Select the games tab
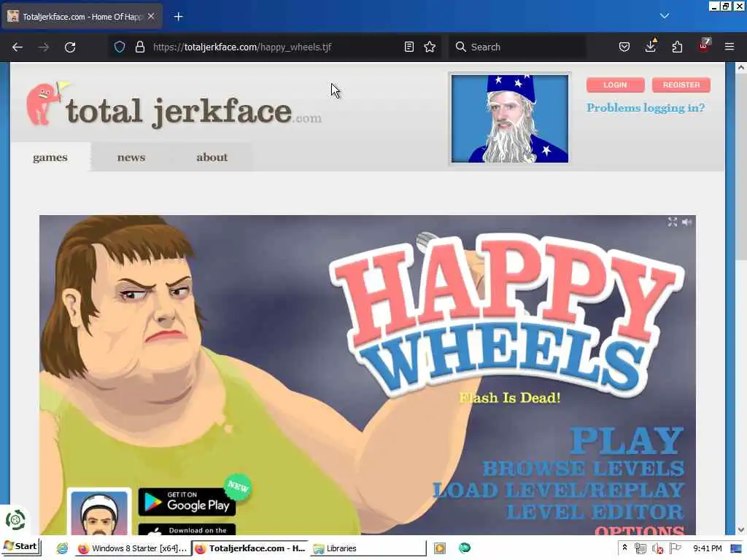Image resolution: width=747 pixels, height=560 pixels. (x=50, y=157)
